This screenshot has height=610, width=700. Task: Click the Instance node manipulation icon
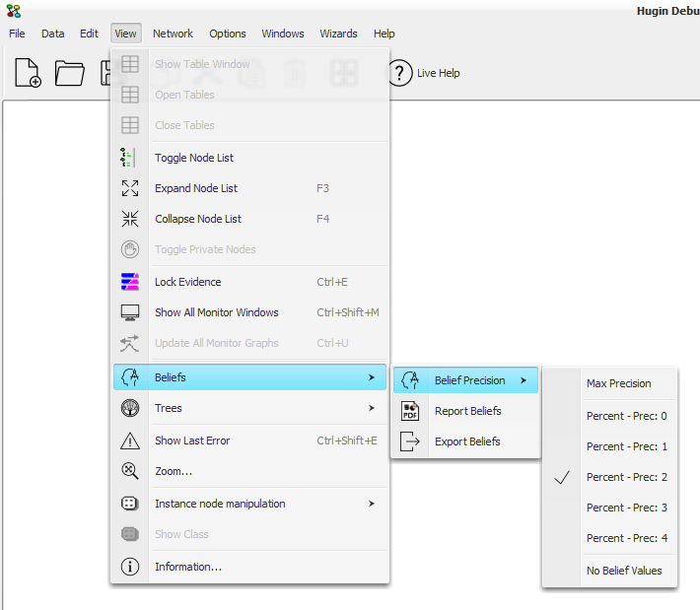[x=130, y=504]
